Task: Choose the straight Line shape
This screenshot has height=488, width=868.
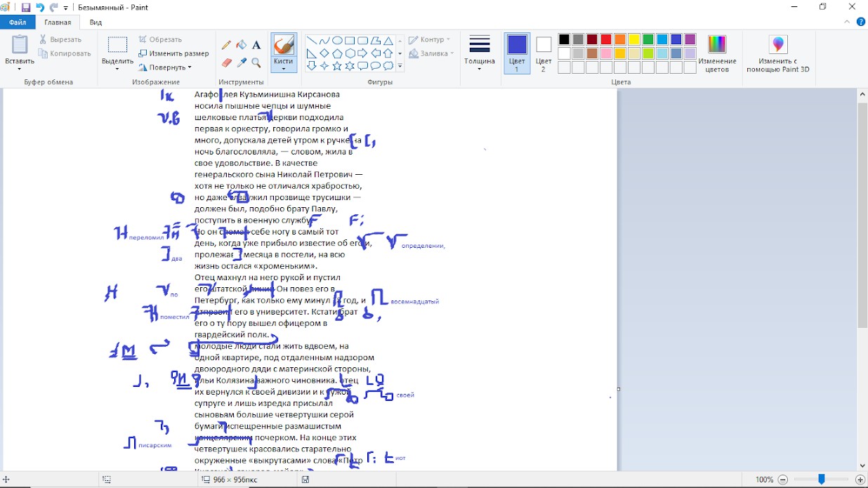Action: click(x=312, y=41)
